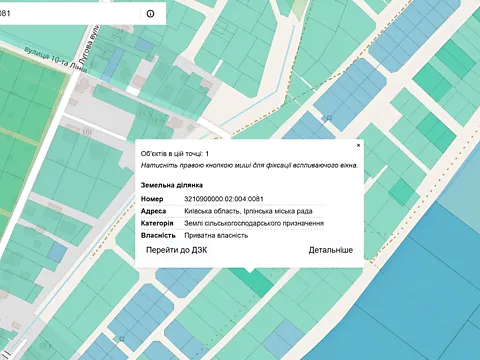Close the parcel info popup
Screen dimensions: 480x360
click(358, 145)
